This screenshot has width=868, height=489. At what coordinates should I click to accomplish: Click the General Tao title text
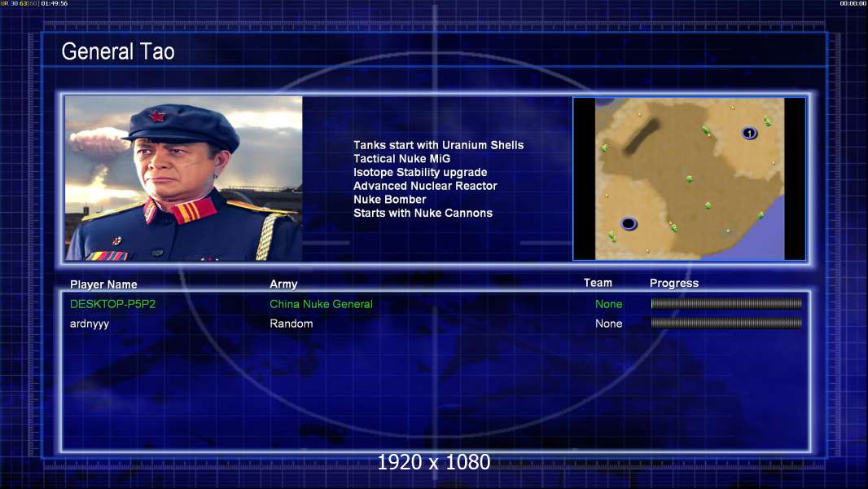point(118,51)
